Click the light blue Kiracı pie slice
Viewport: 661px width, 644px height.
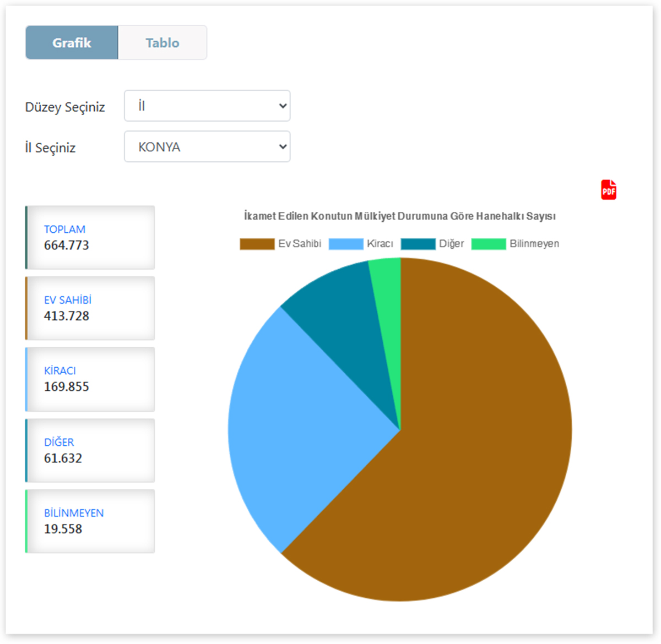[292, 424]
